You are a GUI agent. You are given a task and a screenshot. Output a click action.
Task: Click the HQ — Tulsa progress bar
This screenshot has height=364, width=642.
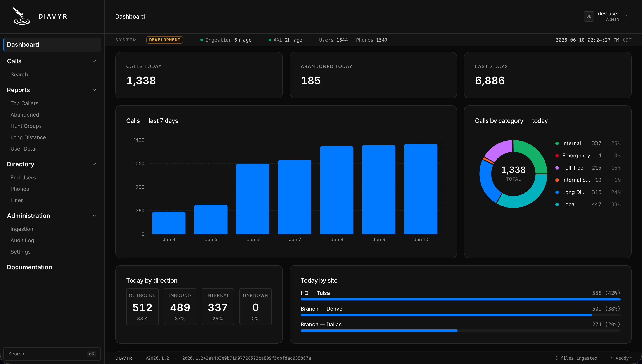[461, 299]
